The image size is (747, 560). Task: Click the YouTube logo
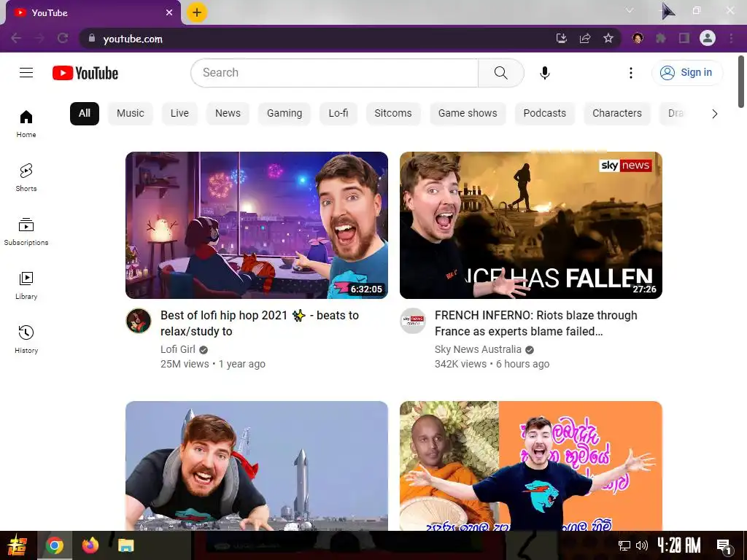pos(85,73)
